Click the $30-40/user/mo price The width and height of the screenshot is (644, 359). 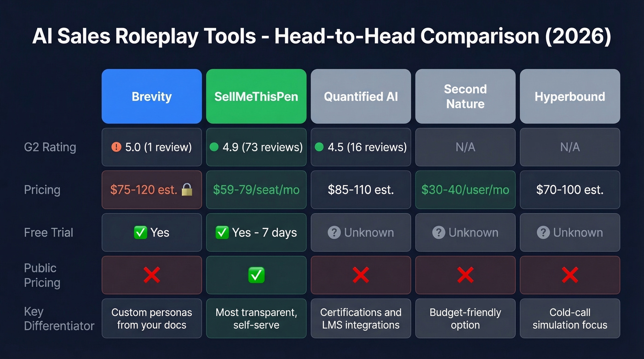click(465, 189)
